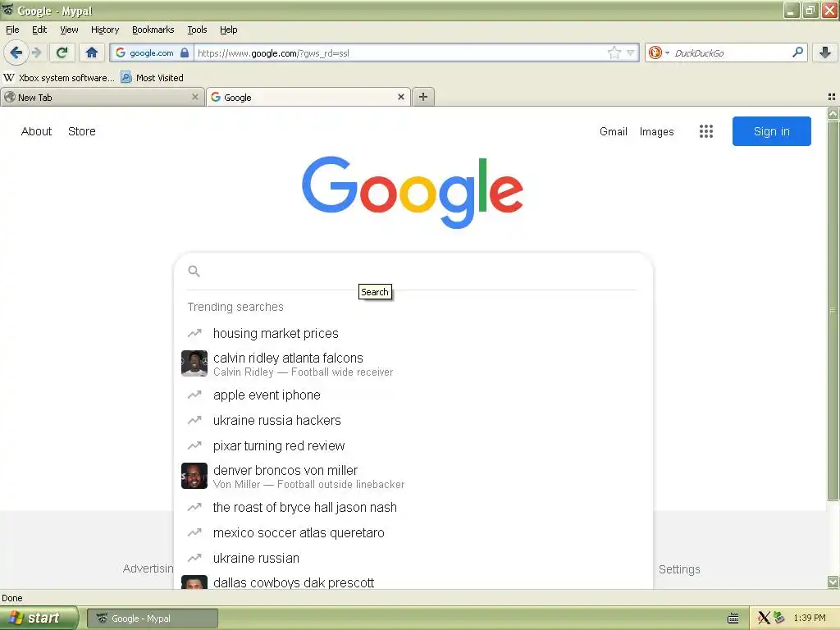Open the Tools menu

(197, 30)
